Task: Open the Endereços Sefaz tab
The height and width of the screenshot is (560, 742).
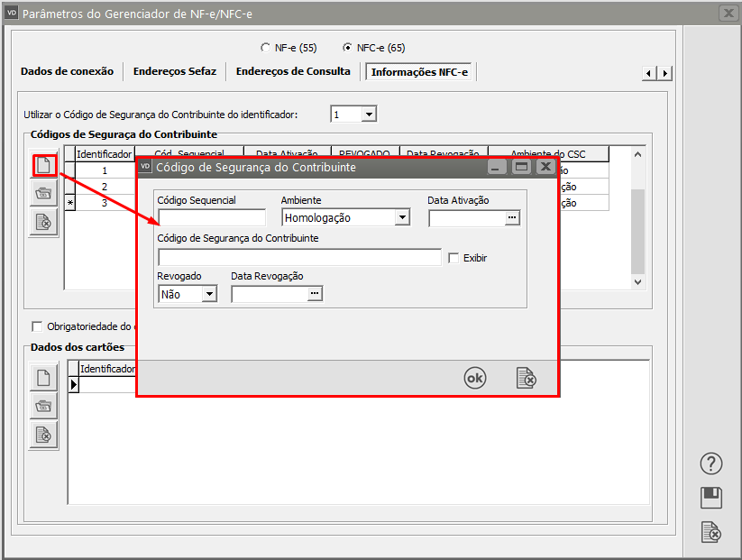Action: coord(175,72)
